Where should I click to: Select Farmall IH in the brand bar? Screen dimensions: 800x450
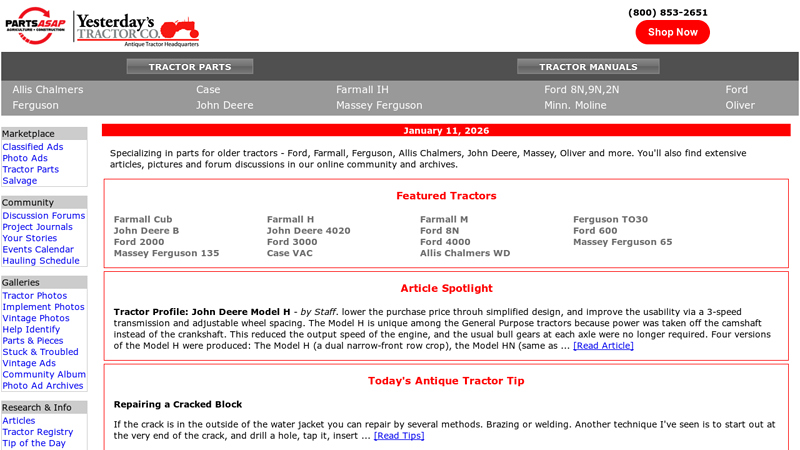point(362,89)
